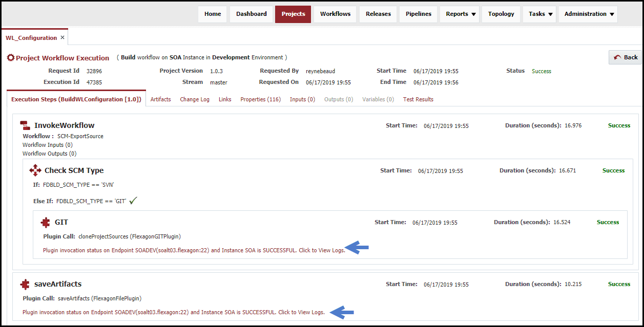
Task: Click the green checkmark next to GIT condition
Action: point(133,201)
